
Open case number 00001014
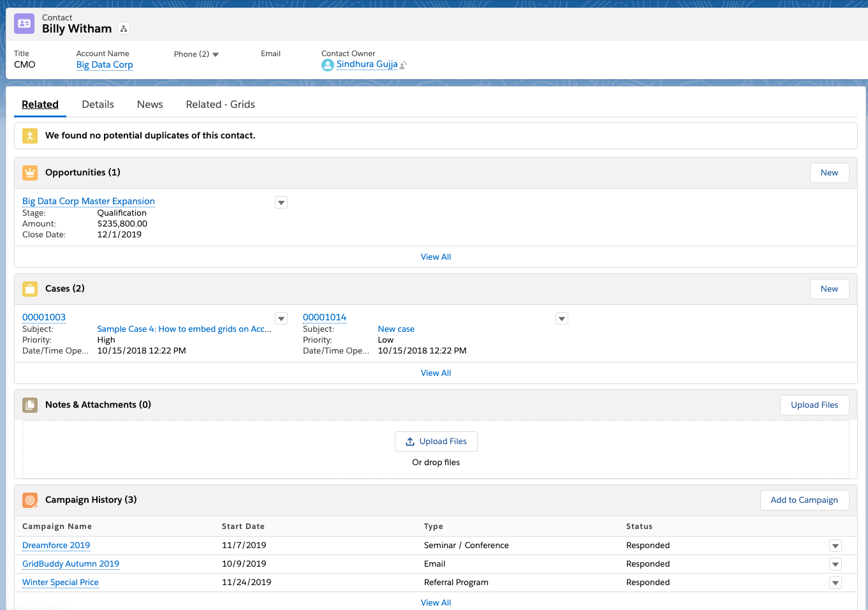325,318
